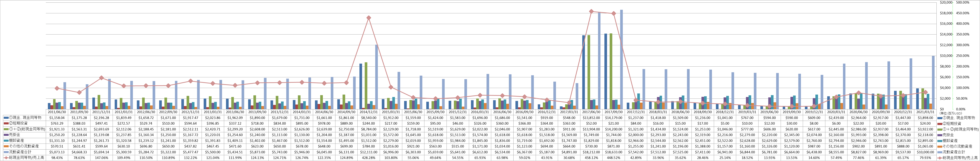Image resolution: width=980 pixels, height=161 pixels.
Task: Click the tall blue cash bar for 2017/09/30
Action: coord(606,71)
